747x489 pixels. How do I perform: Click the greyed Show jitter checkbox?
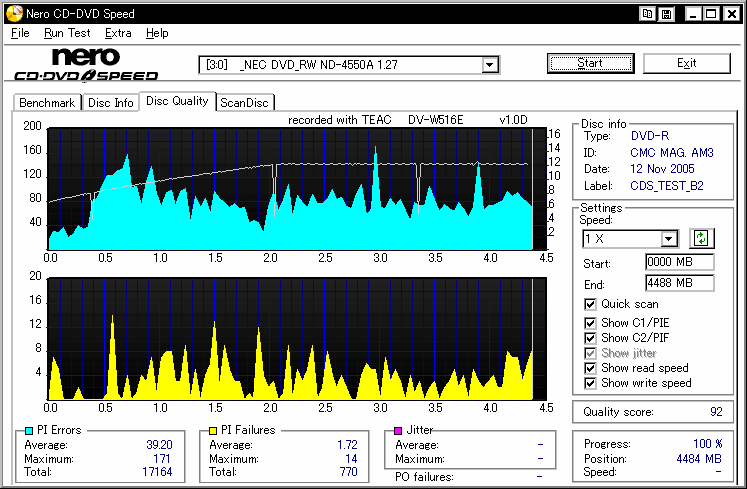click(590, 353)
